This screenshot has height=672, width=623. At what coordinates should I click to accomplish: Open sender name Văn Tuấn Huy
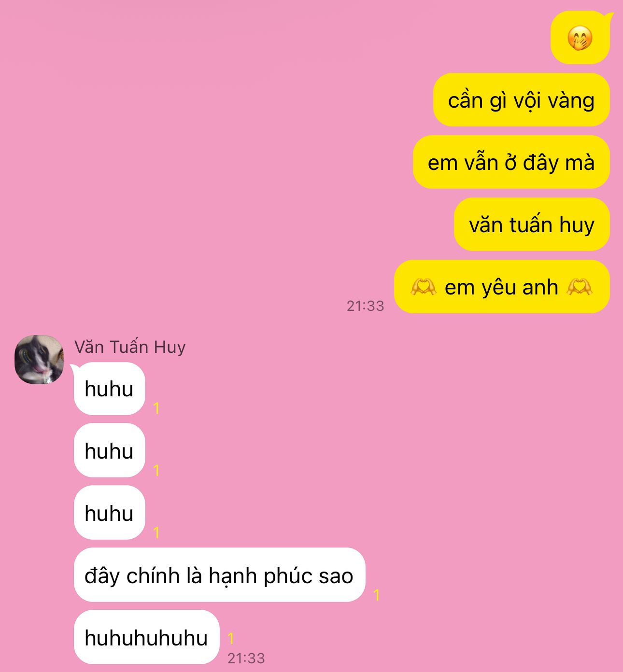click(x=130, y=347)
